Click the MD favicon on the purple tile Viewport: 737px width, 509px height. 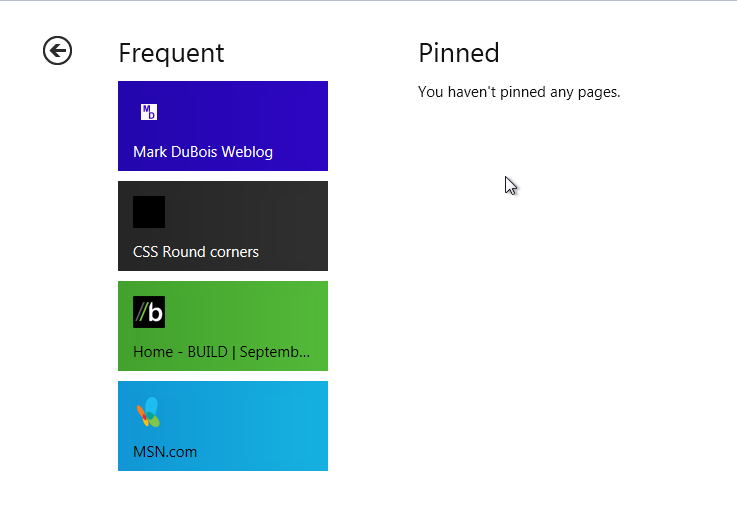pos(149,112)
